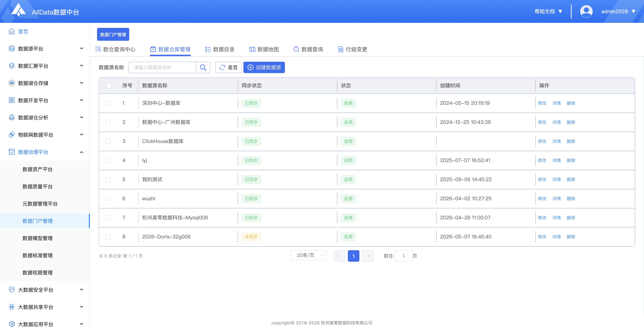Click the 数据湖仓分析 icon
Image resolution: width=644 pixels, height=329 pixels.
(11, 117)
